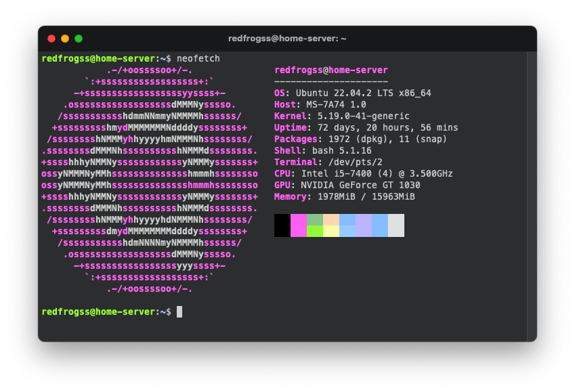Pick the black swatch in the color palette
This screenshot has height=392, width=575.
(282, 225)
